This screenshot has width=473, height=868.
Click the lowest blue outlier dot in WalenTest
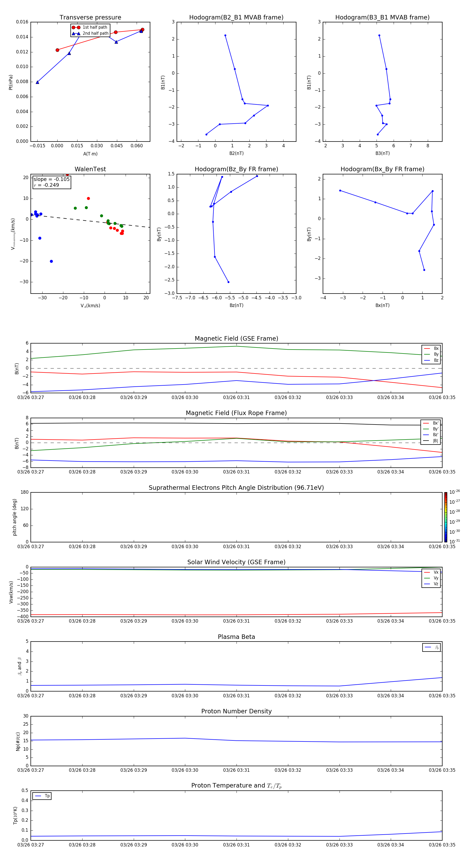pyautogui.click(x=51, y=261)
